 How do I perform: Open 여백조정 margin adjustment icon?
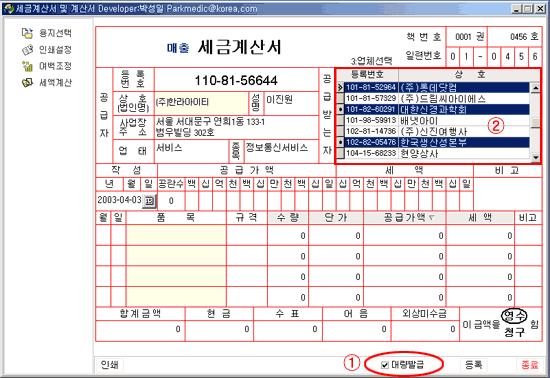[x=27, y=66]
